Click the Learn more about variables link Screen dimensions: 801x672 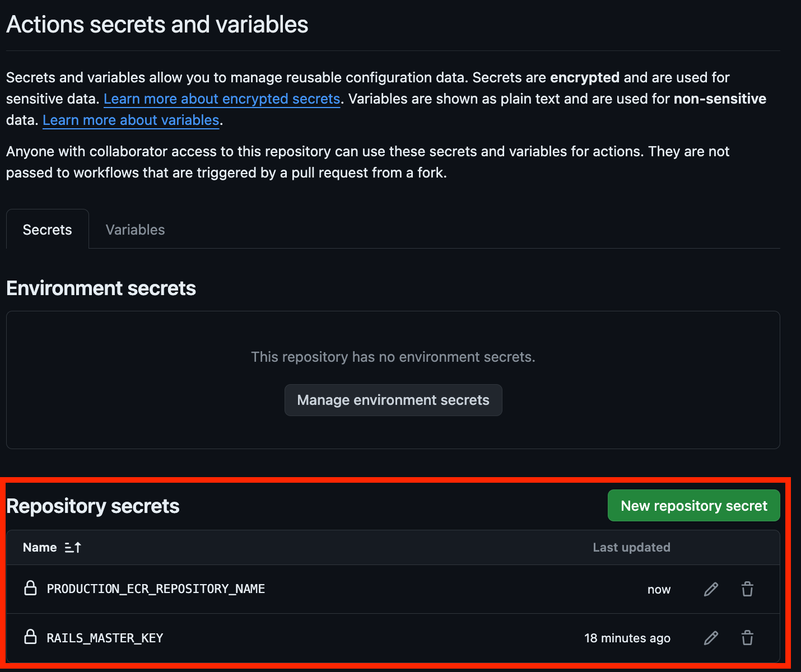pos(131,120)
